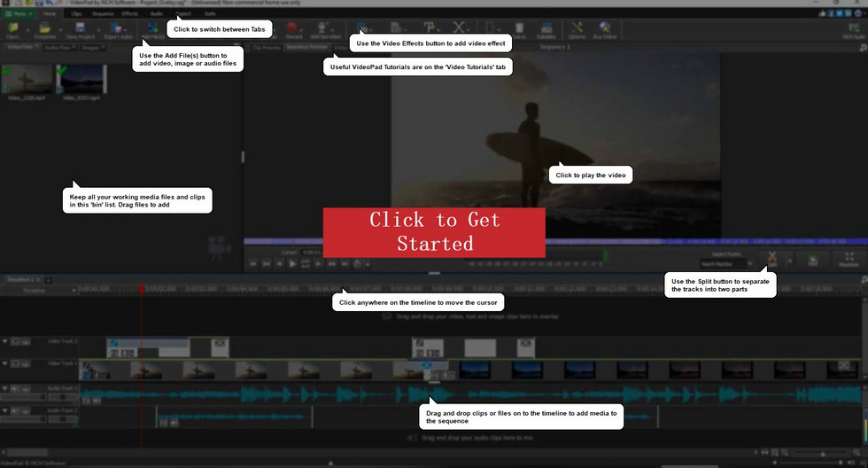Select the Audio Files bin tab
This screenshot has height=468, width=868.
(60, 48)
